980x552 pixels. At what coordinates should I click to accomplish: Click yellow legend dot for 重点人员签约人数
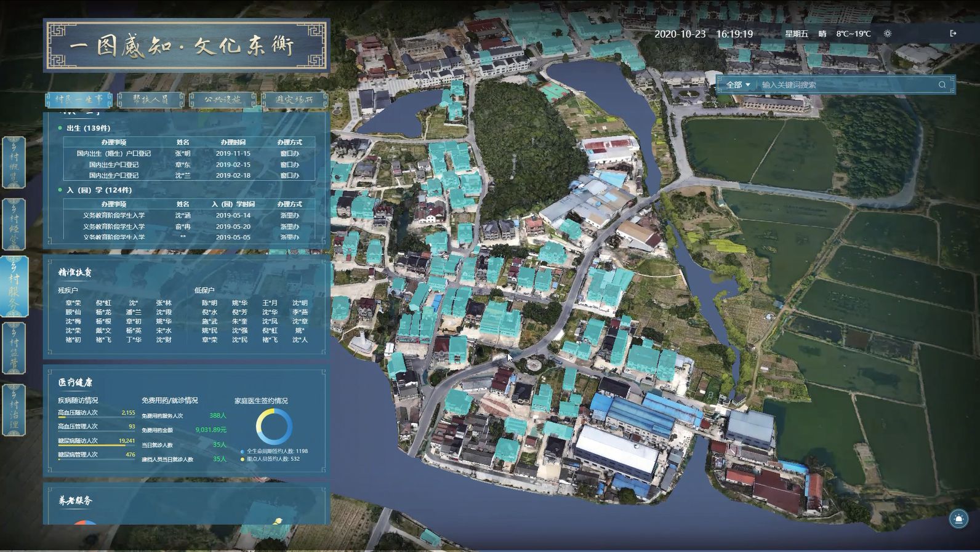click(243, 459)
